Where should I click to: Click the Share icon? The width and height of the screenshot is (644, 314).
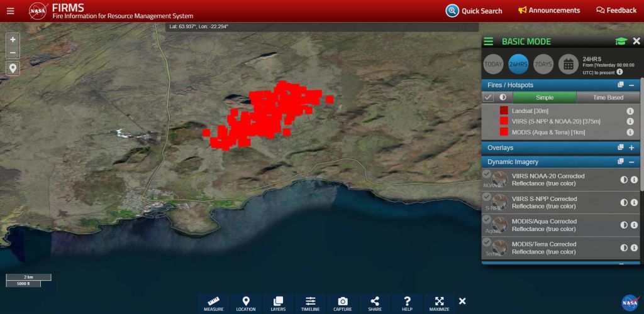tap(375, 303)
